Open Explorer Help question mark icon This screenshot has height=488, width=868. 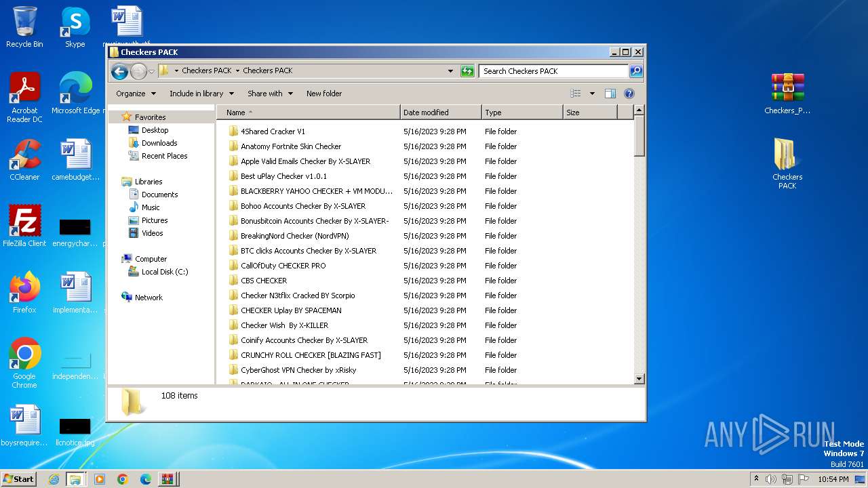pos(629,94)
